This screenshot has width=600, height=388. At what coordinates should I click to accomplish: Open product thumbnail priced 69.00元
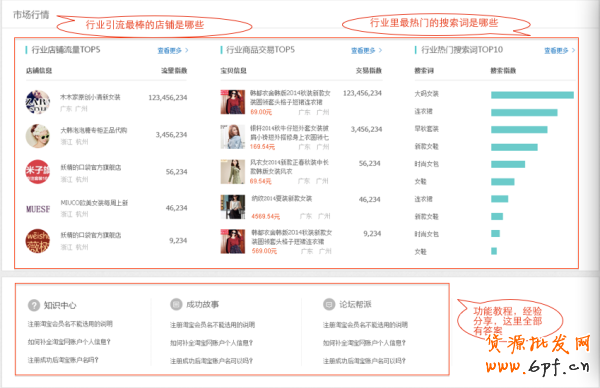tap(233, 102)
